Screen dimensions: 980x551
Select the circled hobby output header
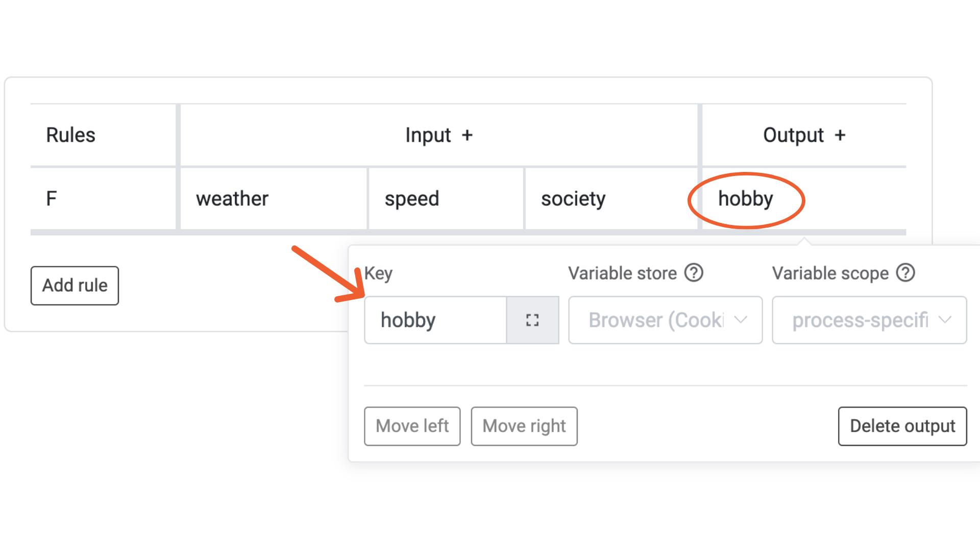coord(745,199)
